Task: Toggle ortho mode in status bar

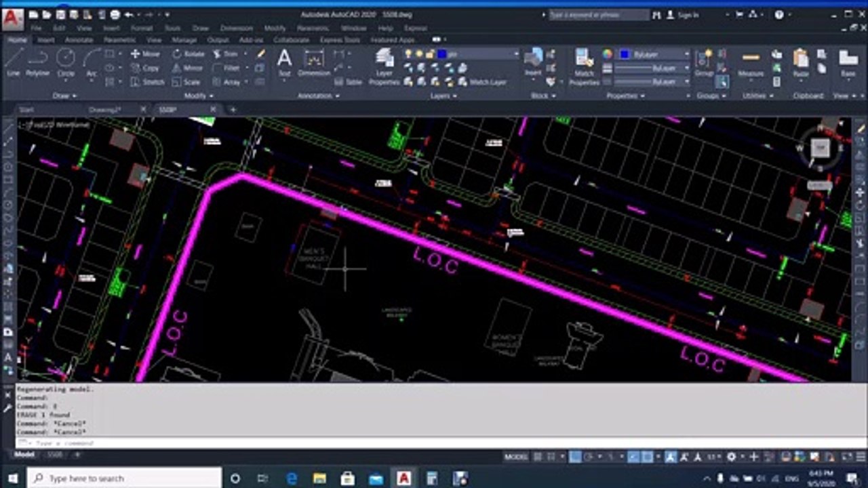Action: pos(574,457)
